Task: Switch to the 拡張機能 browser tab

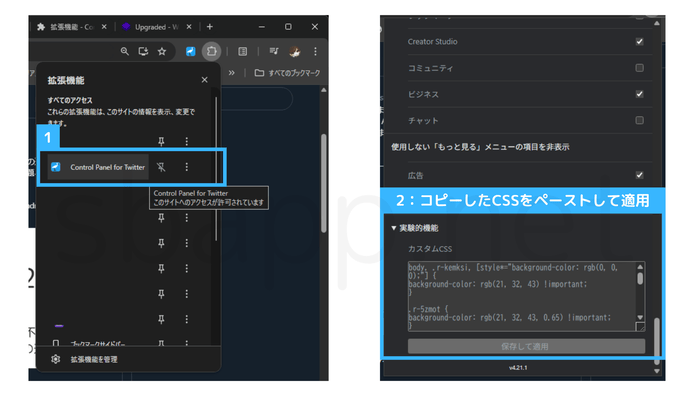Action: (72, 27)
